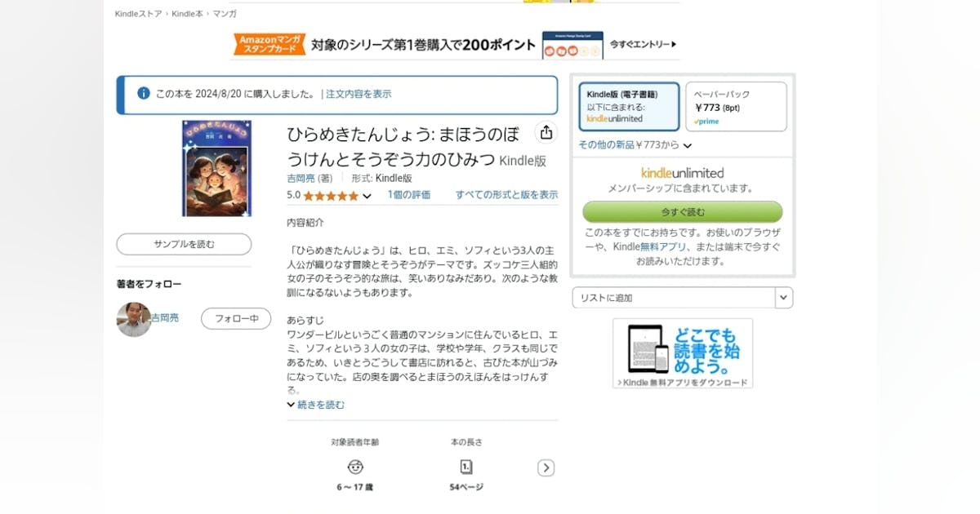Select the Kindle版 (電子書籍) format option
The image size is (980, 514).
point(629,106)
